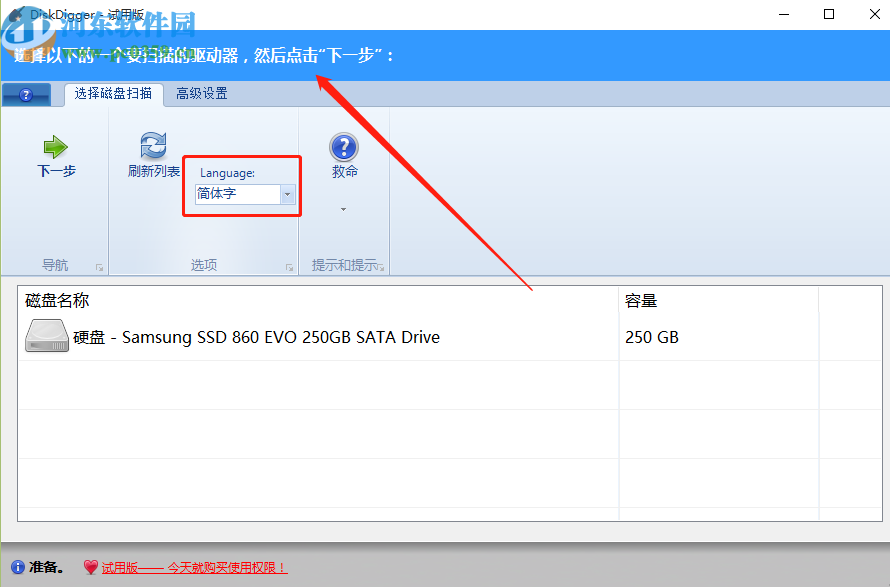Image resolution: width=890 pixels, height=587 pixels.
Task: Open the blue application menu button
Action: tap(26, 95)
